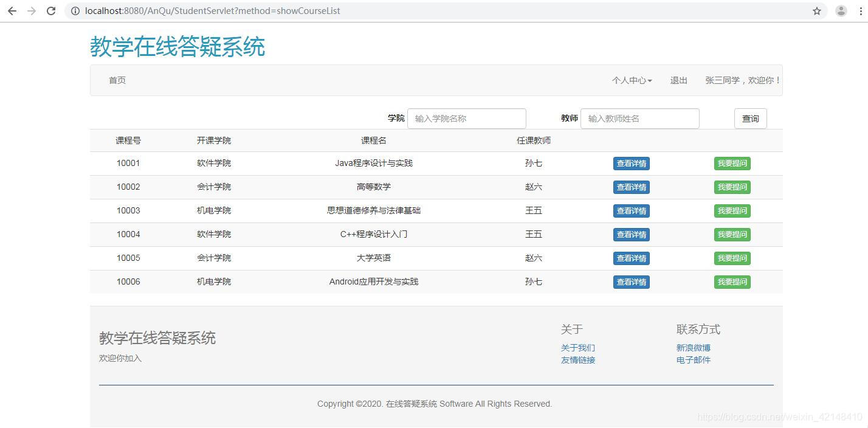Open the browser profile avatar icon
868x428 pixels.
[841, 11]
